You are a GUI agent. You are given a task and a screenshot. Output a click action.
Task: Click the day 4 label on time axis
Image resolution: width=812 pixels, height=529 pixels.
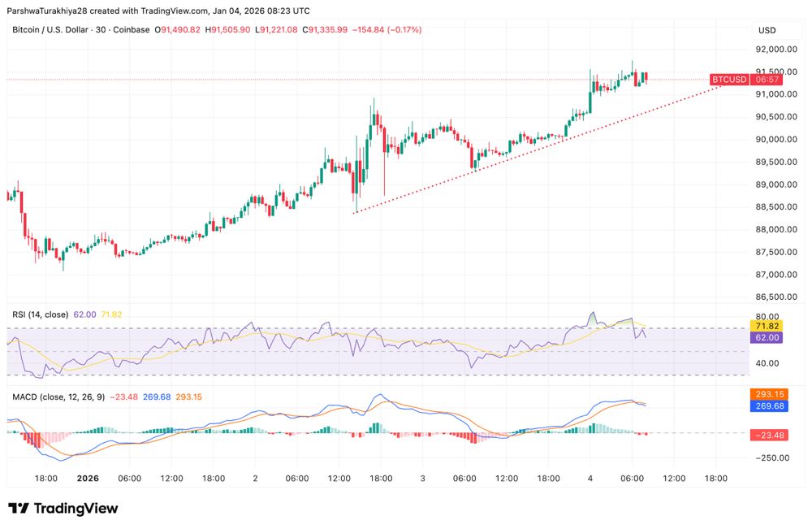tap(590, 479)
